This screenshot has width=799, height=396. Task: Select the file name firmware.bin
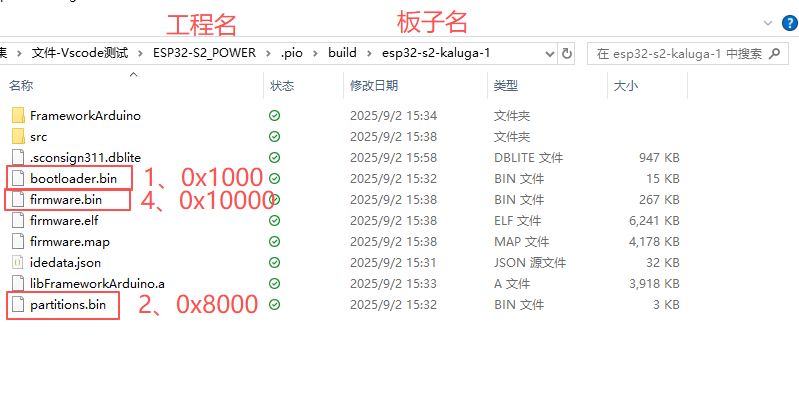[66, 200]
